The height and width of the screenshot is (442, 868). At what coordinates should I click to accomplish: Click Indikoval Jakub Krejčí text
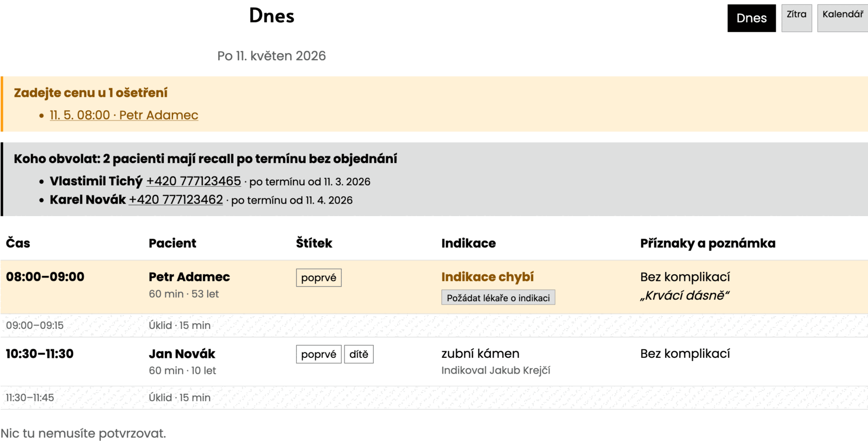point(496,370)
